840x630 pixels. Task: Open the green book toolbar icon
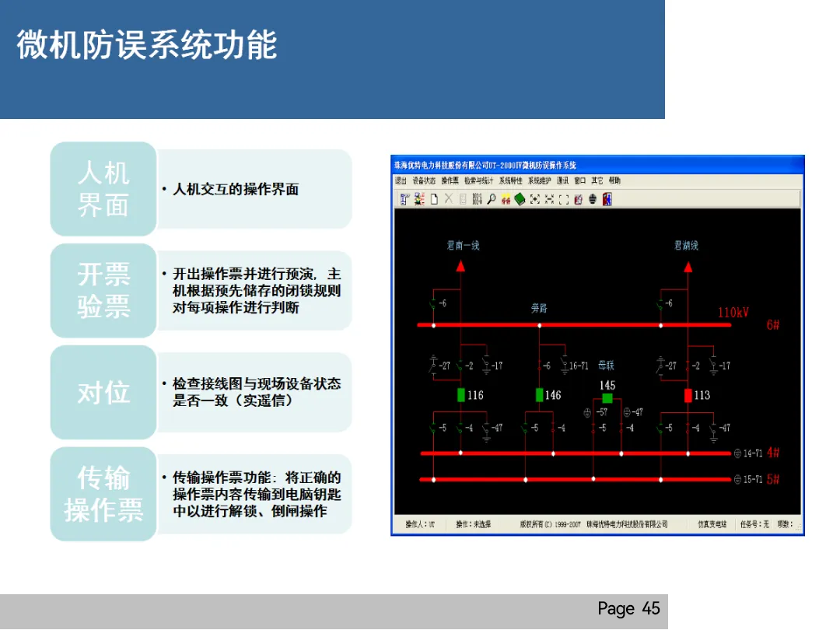[518, 199]
